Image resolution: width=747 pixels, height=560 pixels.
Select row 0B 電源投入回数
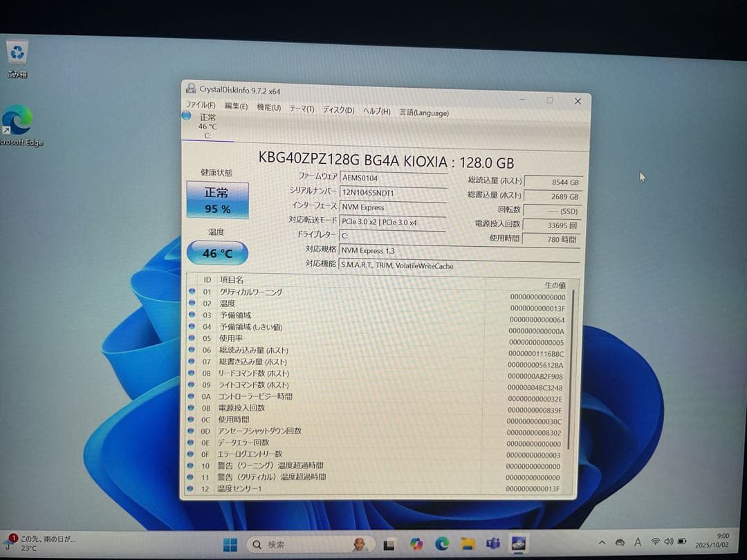coord(376,409)
